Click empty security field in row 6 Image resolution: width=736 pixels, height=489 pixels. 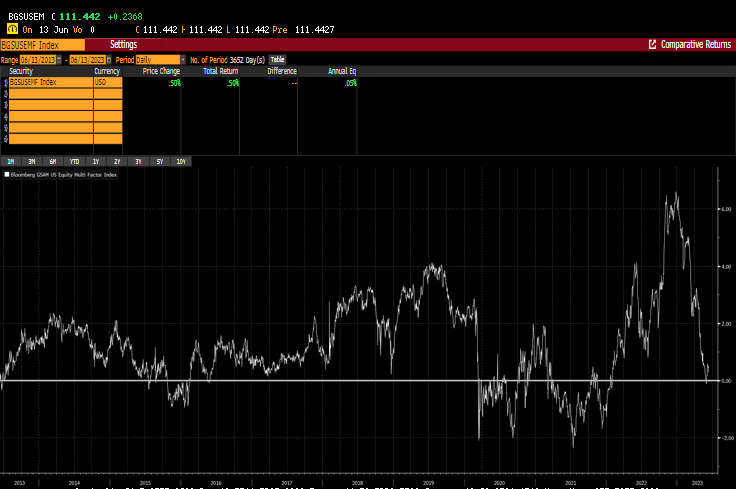click(51, 138)
